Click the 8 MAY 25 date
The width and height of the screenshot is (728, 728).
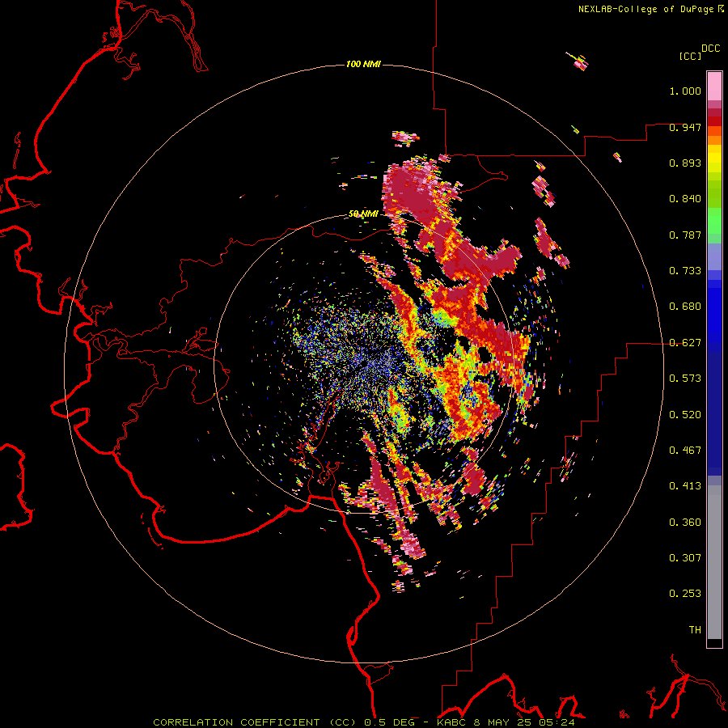[x=502, y=722]
